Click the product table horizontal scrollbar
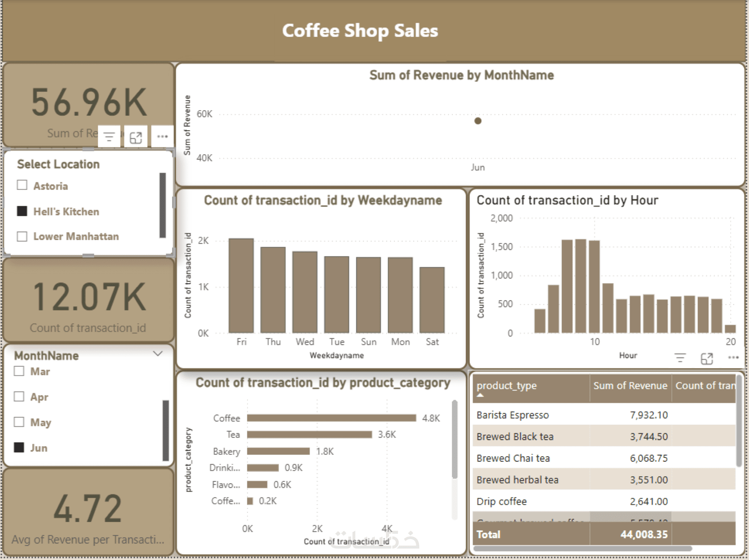This screenshot has width=749, height=560. [x=582, y=549]
